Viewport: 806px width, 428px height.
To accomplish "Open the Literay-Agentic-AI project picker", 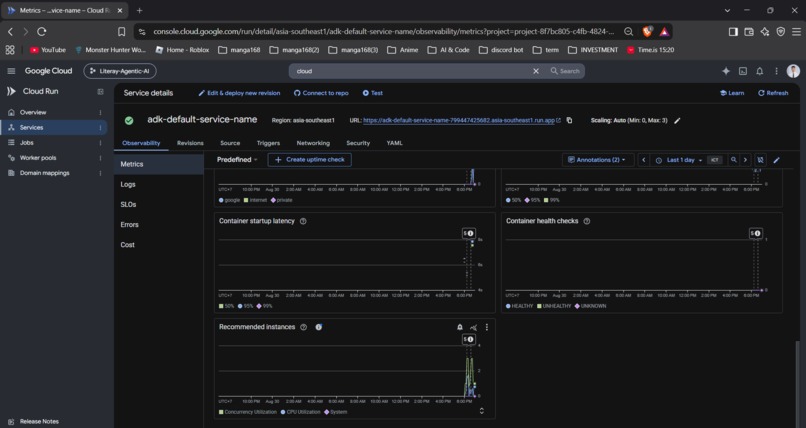I will pyautogui.click(x=120, y=71).
